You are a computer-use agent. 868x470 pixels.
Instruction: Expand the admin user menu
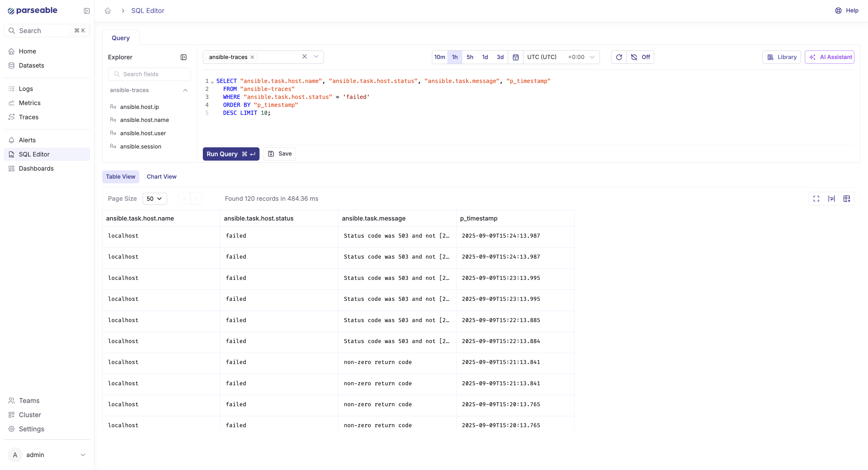[x=47, y=455]
